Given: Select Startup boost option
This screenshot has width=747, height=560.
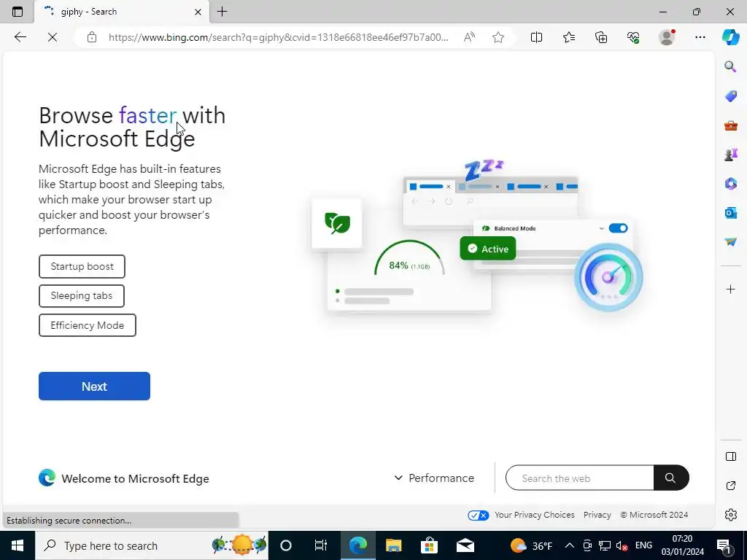Looking at the screenshot, I should tap(82, 266).
